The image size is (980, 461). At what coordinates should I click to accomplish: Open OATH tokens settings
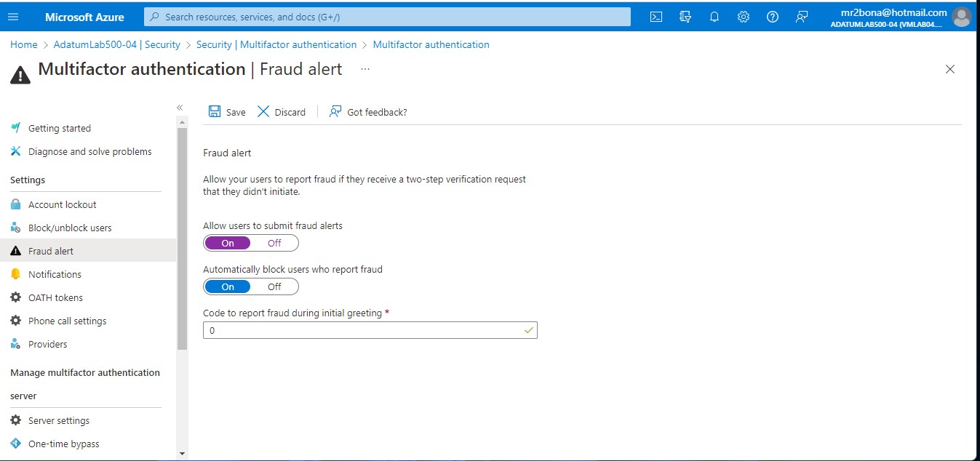pos(55,297)
